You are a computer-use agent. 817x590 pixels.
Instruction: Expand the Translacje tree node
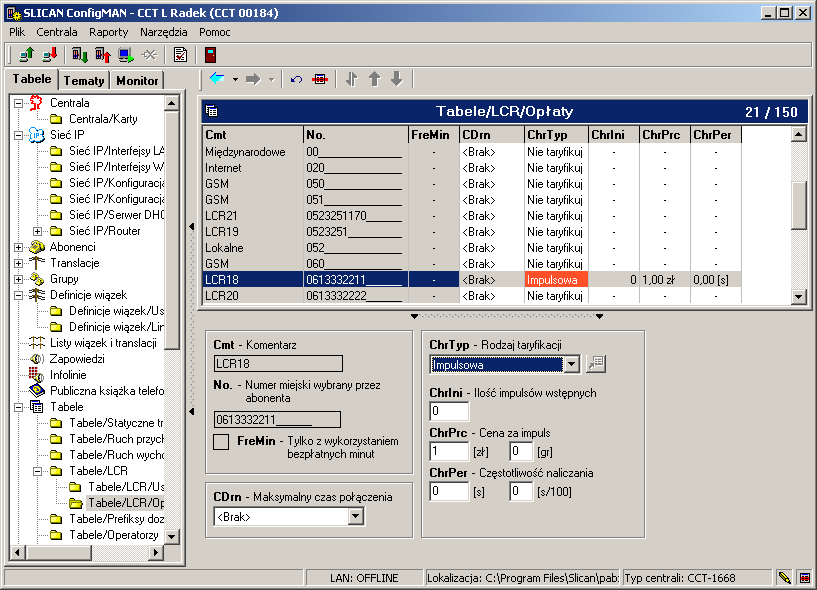pos(19,263)
